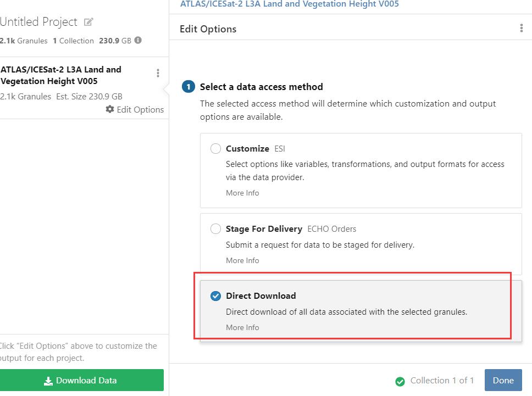The height and width of the screenshot is (396, 532).
Task: Click the edit project name pencil icon
Action: (88, 23)
